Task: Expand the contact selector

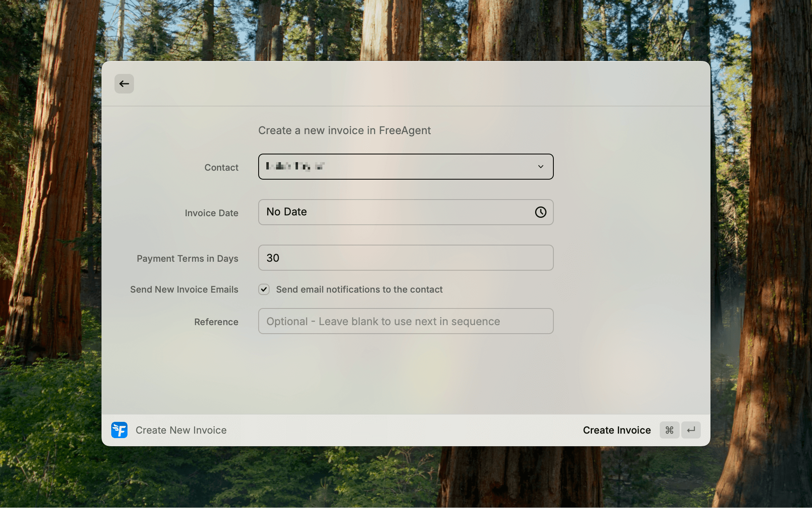Action: click(x=406, y=167)
